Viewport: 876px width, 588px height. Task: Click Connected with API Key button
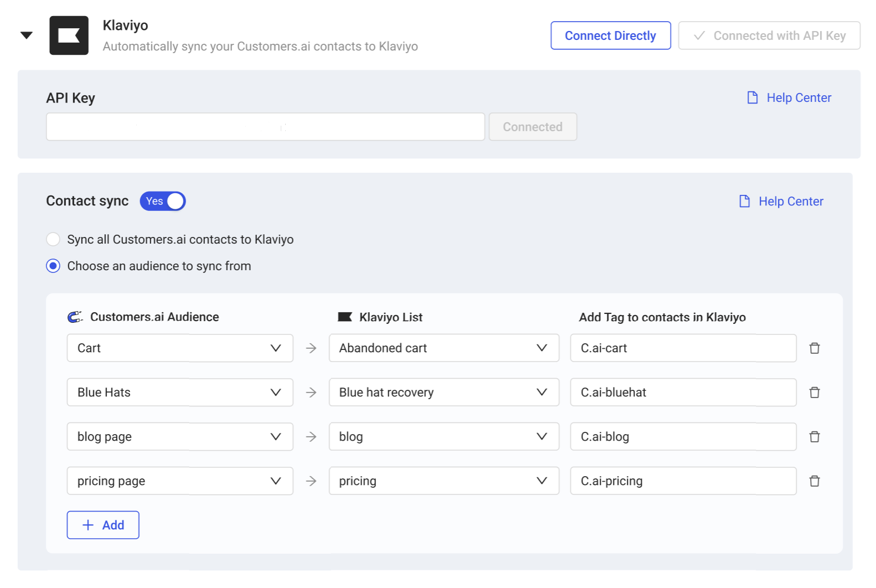(769, 35)
